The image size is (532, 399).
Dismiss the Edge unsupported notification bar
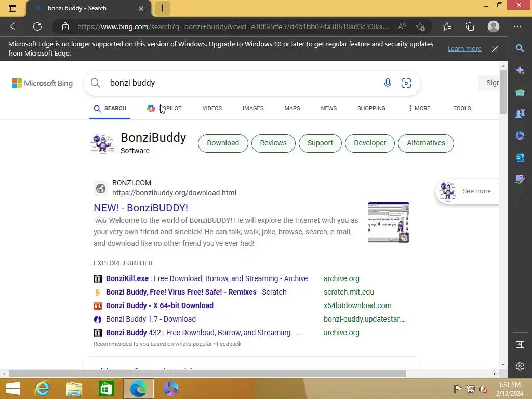coord(495,49)
